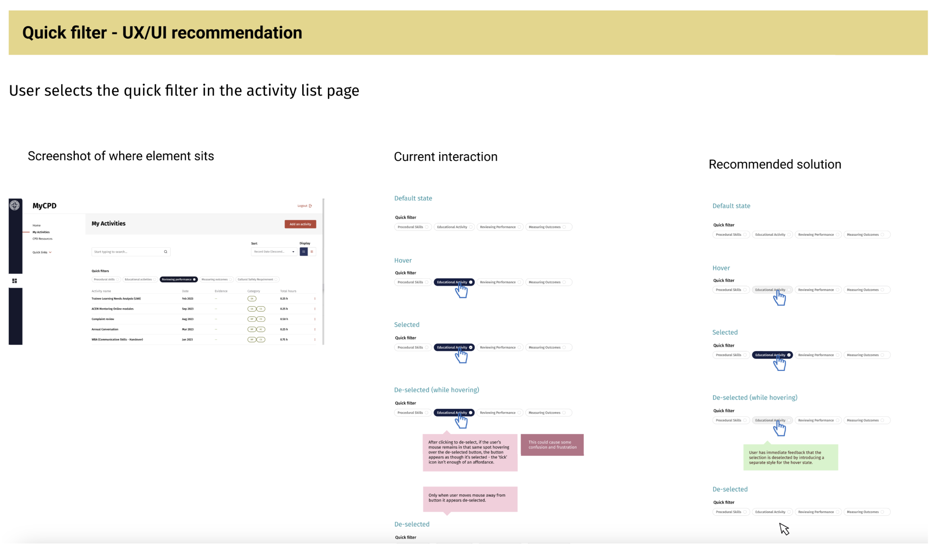Viewport: 934px width, 560px height.
Task: Toggle Procedural Skills under Recommended solution Default state
Action: click(x=731, y=235)
